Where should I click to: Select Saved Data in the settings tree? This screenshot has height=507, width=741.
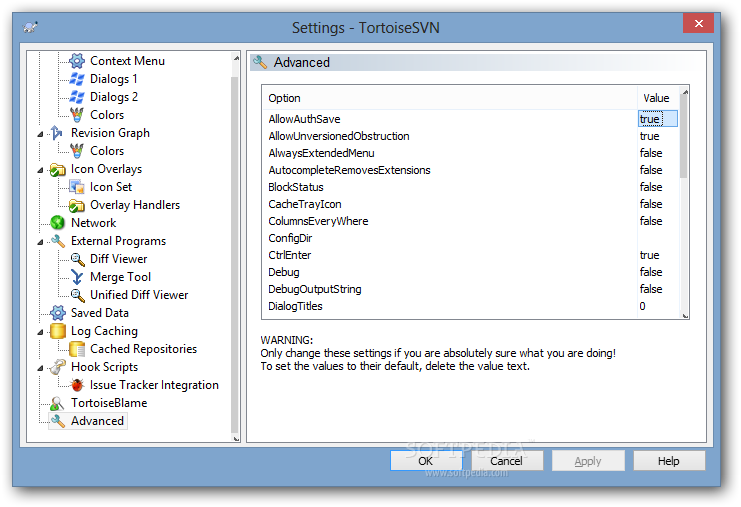100,313
